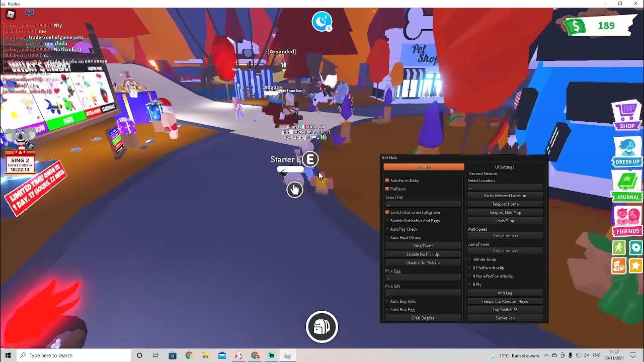The image size is (644, 362).
Task: Enable the B Fly checkbox
Action: coord(469,285)
